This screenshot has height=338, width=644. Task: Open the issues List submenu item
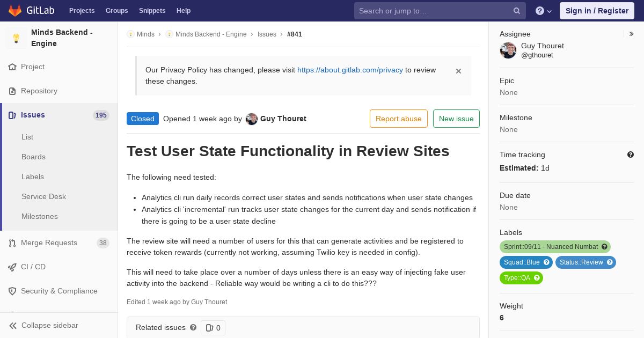[27, 137]
